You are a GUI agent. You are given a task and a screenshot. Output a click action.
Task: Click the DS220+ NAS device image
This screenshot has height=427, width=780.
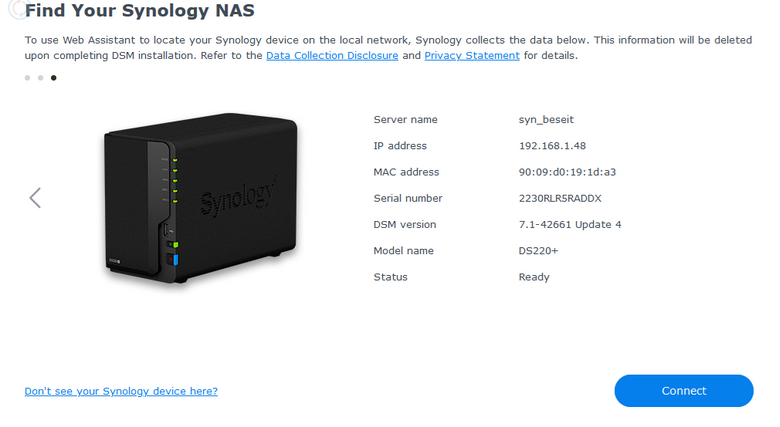click(200, 198)
